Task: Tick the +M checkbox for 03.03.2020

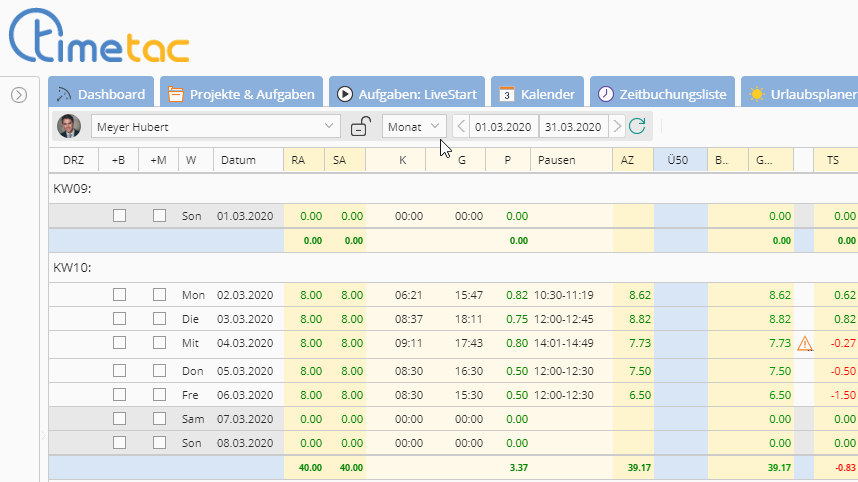Action: coord(159,319)
